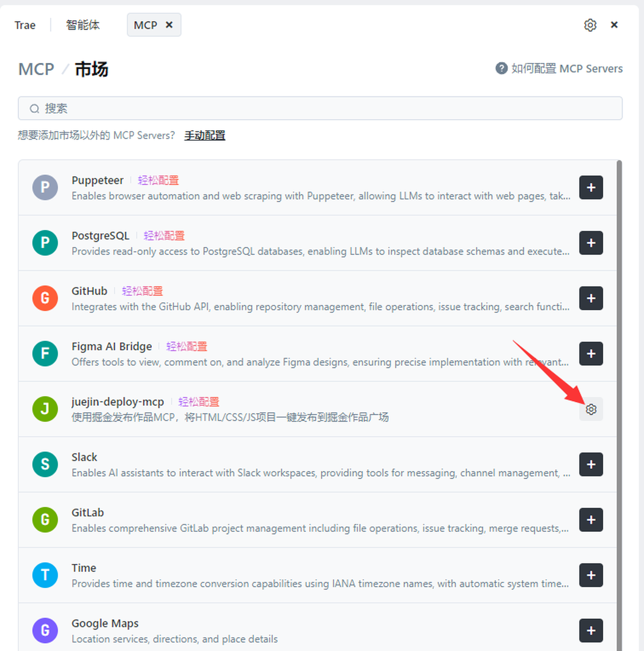Viewport: 644px width, 651px height.
Task: Add the Google Maps MCP server
Action: pos(591,630)
